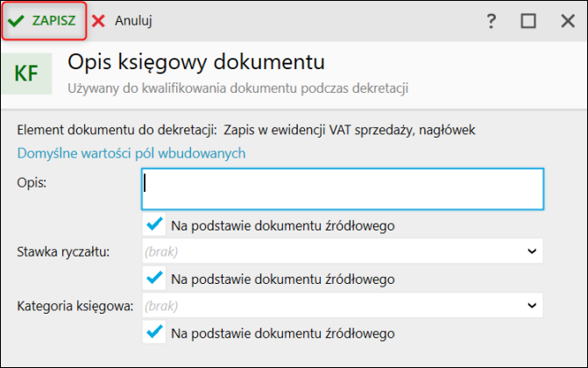588x368 pixels.
Task: Open the Stawka ryczałtu (brak) combo box
Action: click(x=333, y=251)
